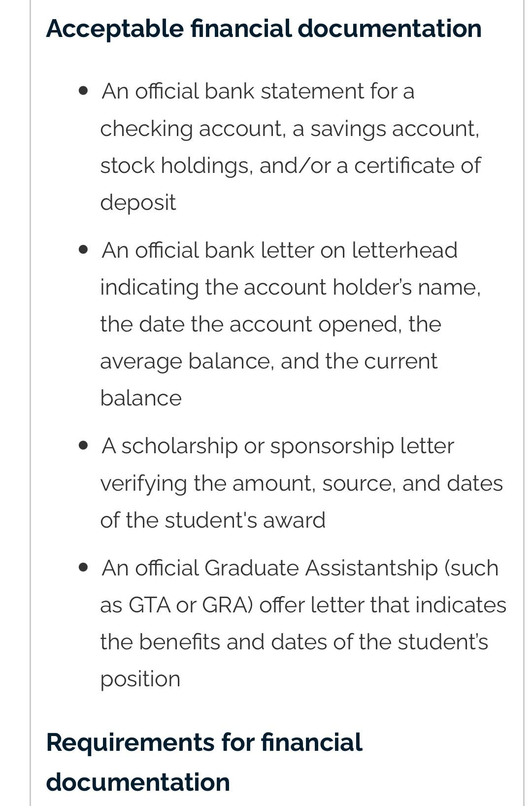Click the word 'balance' ending the second item

[x=141, y=398]
